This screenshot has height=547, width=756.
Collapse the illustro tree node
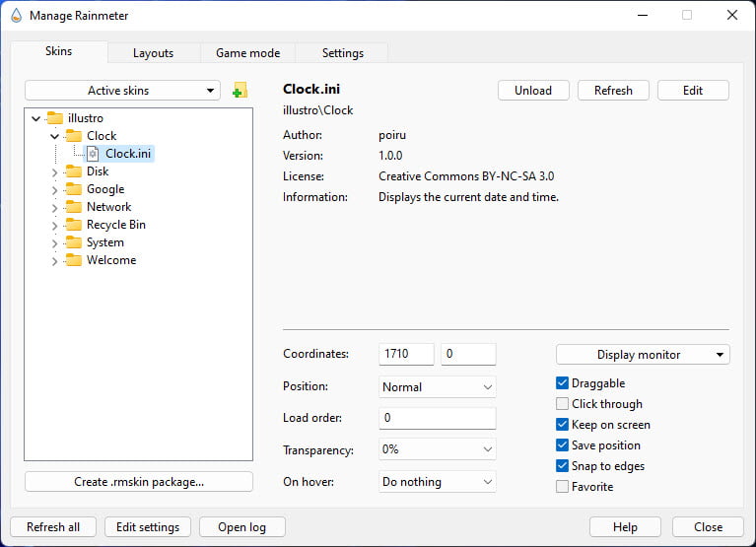click(x=36, y=118)
